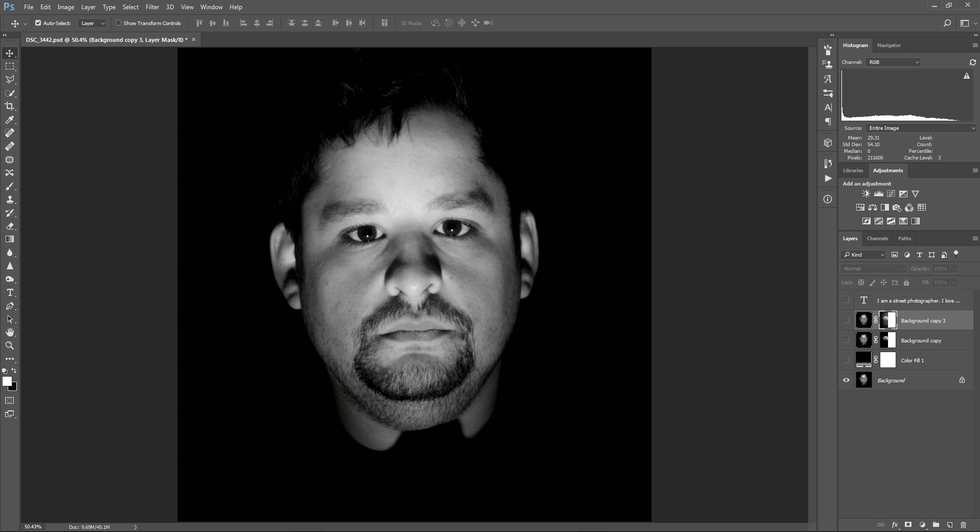Show the Color Fill 1 layer
Screen dimensions: 980x532
point(846,360)
